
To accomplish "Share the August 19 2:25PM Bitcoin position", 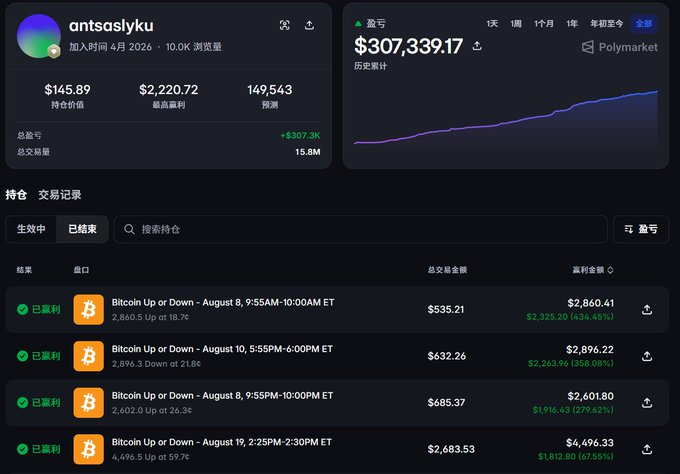I will [647, 449].
